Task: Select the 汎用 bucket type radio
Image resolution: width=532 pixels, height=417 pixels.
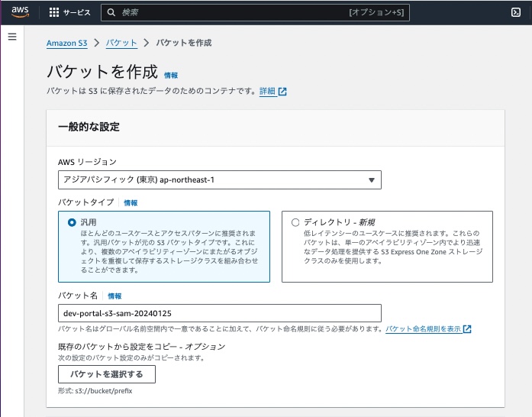Action: [x=72, y=222]
